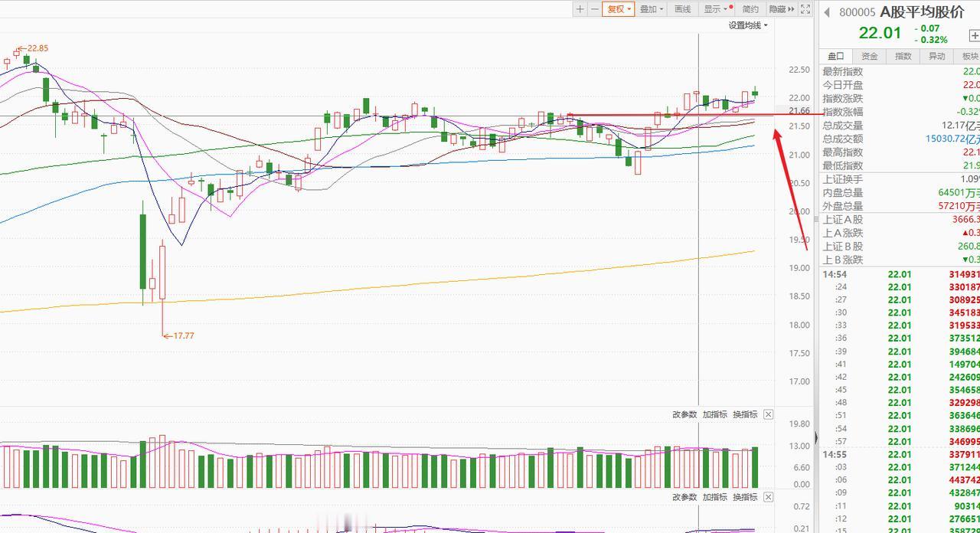This screenshot has width=980, height=533.
Task: Click the 上证B股 row label
Action: 843,247
